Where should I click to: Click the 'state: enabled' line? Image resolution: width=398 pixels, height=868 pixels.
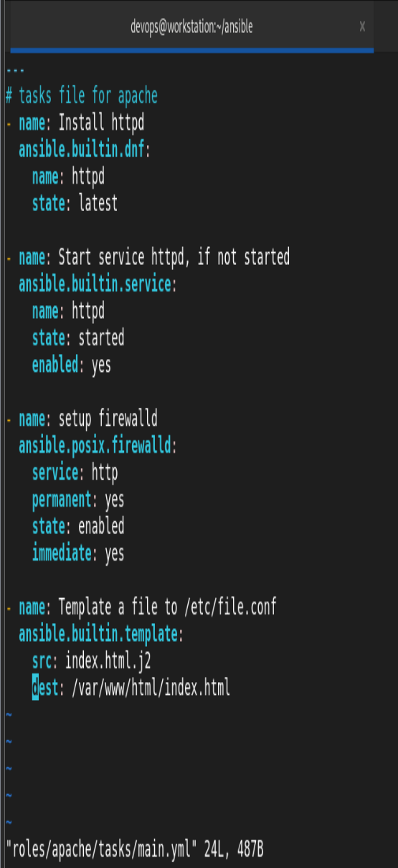pos(78,527)
